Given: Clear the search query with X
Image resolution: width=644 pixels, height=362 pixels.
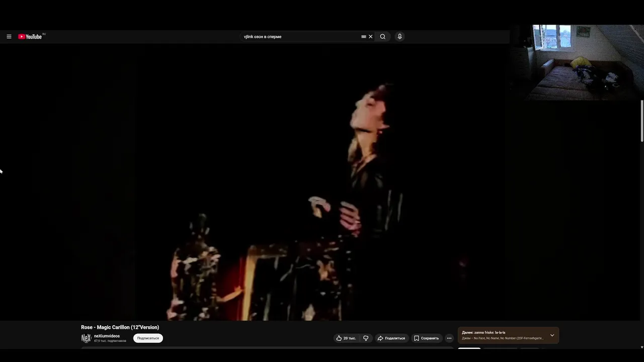Looking at the screenshot, I should 371,37.
